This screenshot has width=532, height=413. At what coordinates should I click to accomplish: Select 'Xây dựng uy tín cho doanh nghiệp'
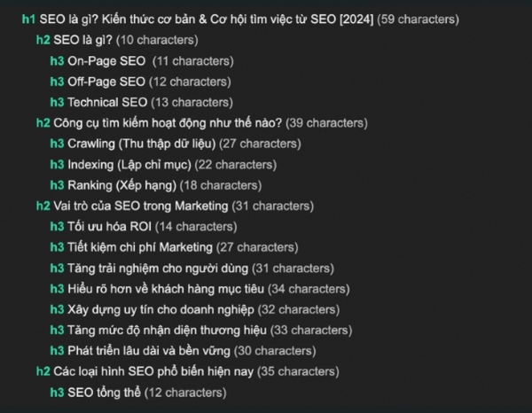160,309
